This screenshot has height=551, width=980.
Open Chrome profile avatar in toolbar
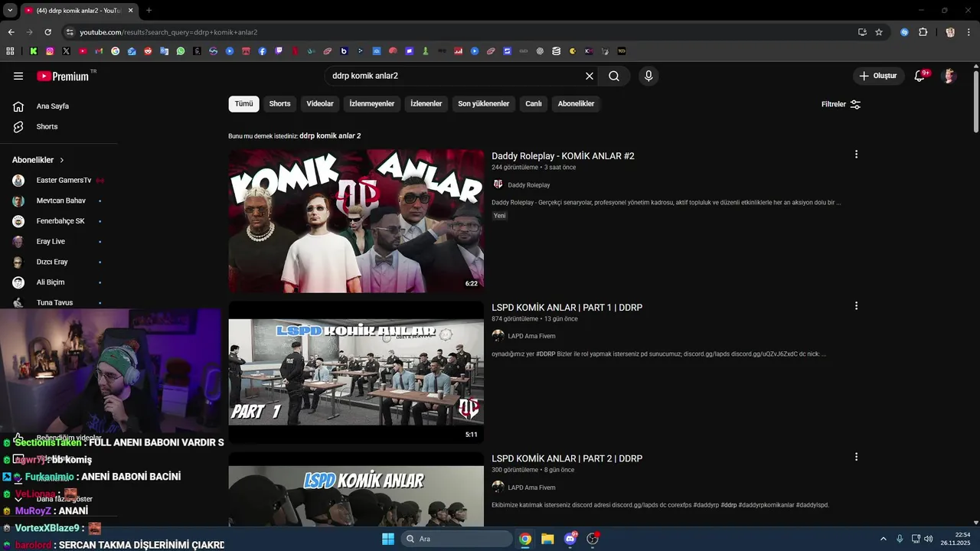click(950, 32)
